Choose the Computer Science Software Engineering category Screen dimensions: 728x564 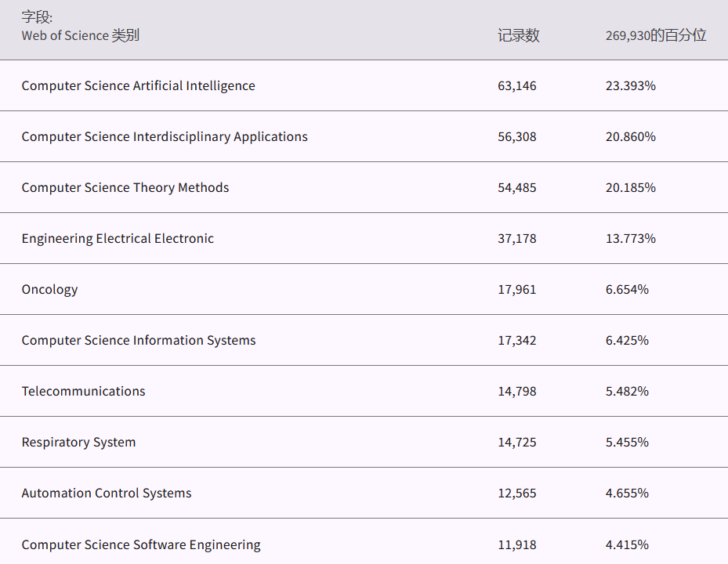pos(141,545)
